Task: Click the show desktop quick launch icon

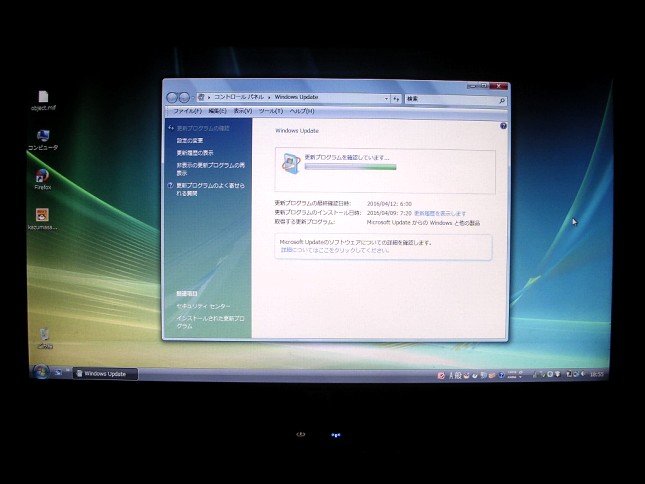Action: pyautogui.click(x=58, y=373)
